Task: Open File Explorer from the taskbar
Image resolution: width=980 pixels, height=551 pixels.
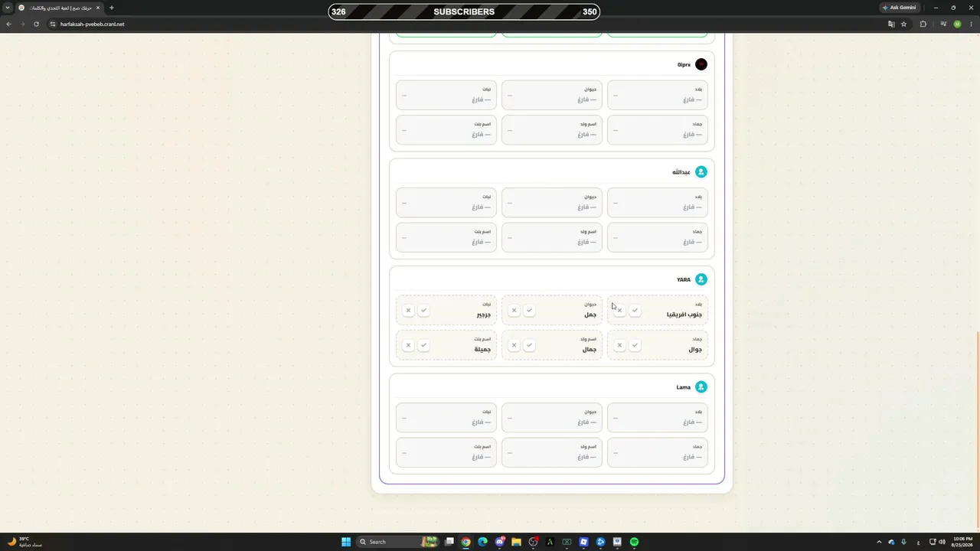Action: (516, 542)
